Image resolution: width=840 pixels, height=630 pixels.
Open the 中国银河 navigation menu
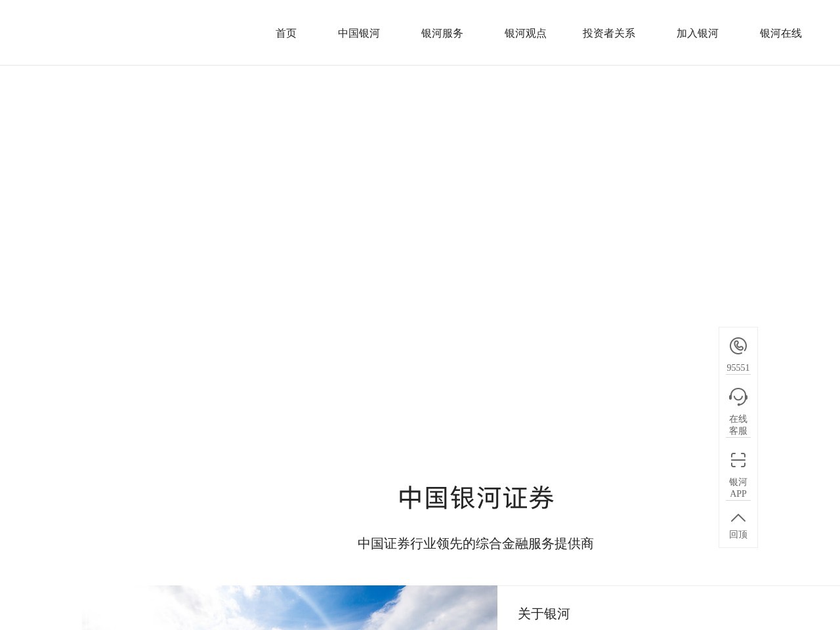coord(358,33)
